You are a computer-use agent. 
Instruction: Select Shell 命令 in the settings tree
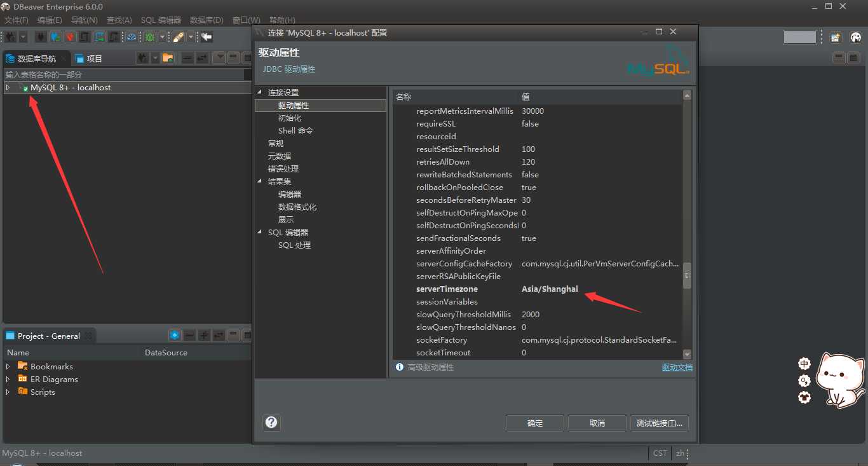coord(295,130)
